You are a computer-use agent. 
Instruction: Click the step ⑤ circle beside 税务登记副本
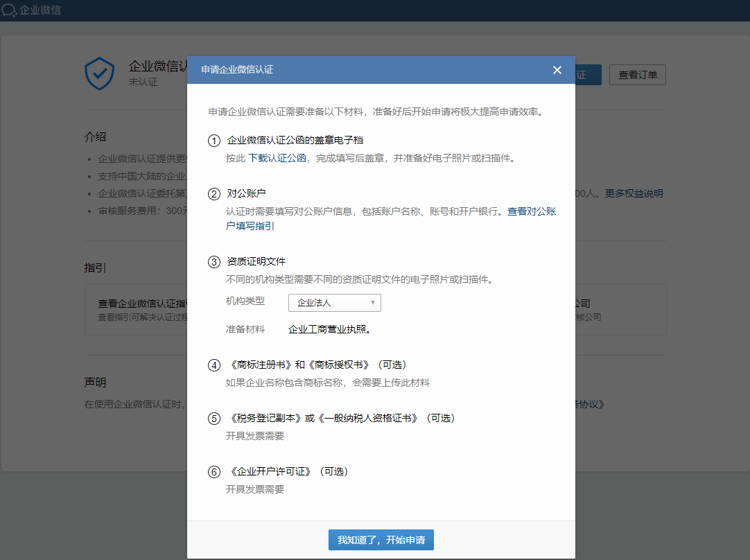pyautogui.click(x=213, y=418)
